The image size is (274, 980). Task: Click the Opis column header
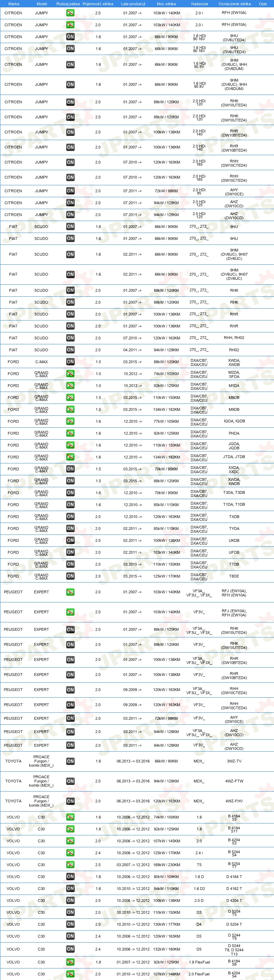pyautogui.click(x=263, y=4)
